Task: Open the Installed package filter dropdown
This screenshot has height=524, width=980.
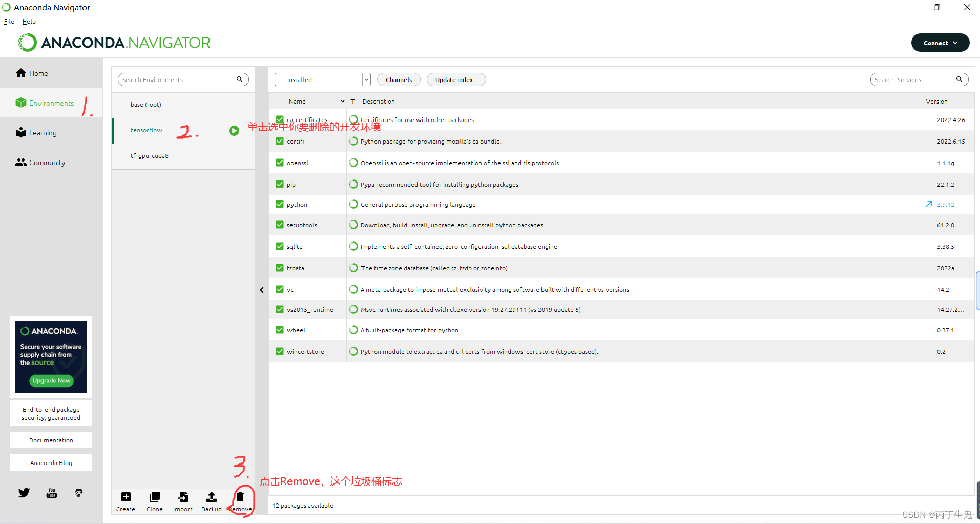Action: click(x=323, y=79)
